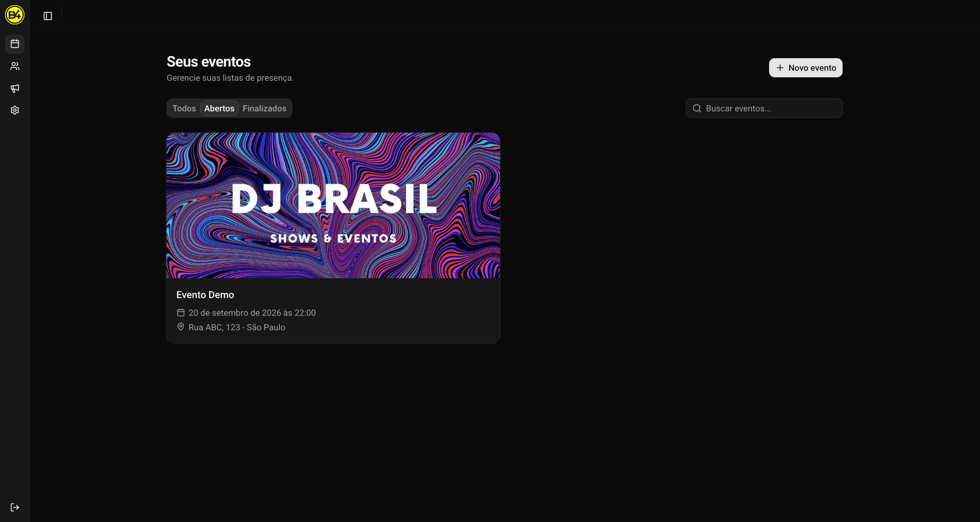Open the settings gear sidebar icon
980x522 pixels.
pyautogui.click(x=15, y=110)
